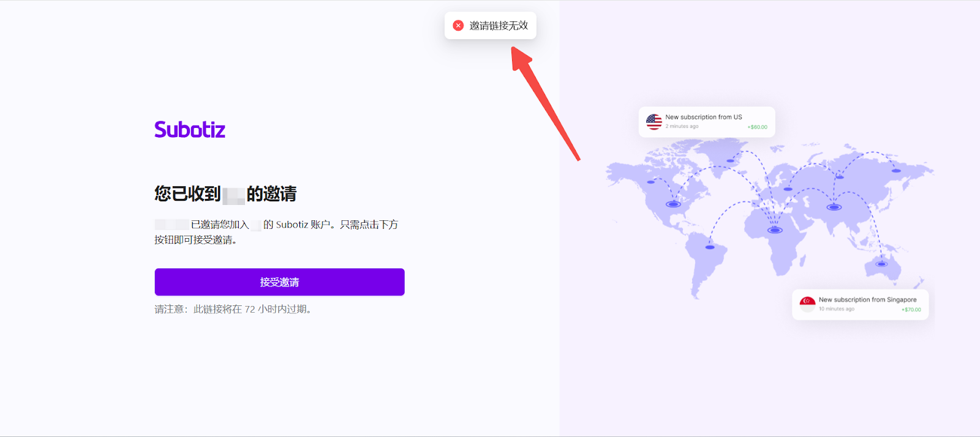Click the purple 接受邀请 button
Viewport: 980px width, 437px height.
point(279,282)
